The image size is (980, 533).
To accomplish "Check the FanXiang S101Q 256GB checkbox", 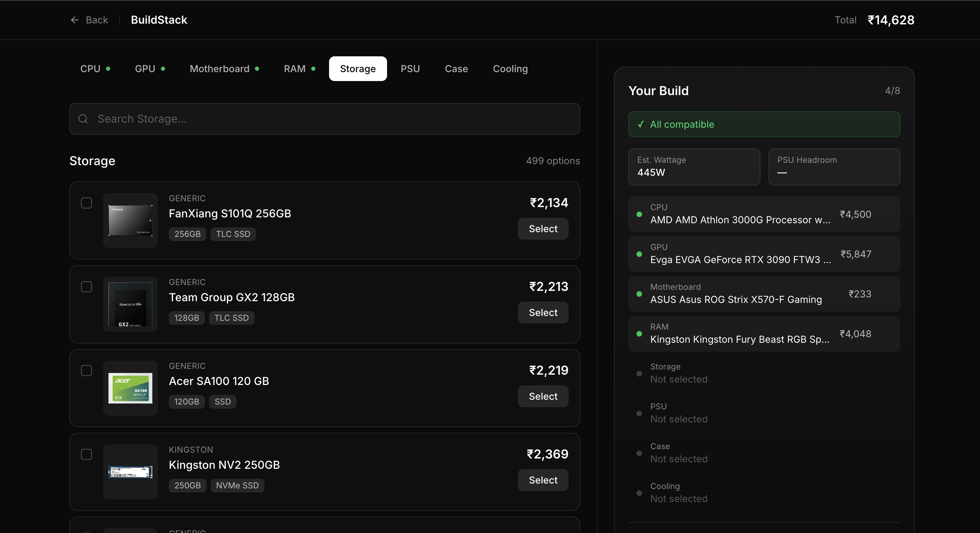I will coord(86,203).
